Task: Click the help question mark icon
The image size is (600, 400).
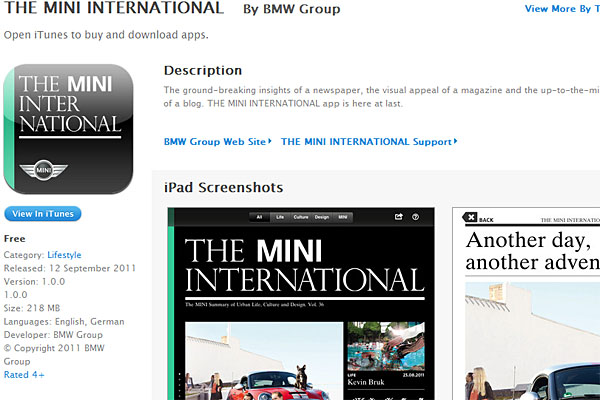Action: pyautogui.click(x=415, y=216)
